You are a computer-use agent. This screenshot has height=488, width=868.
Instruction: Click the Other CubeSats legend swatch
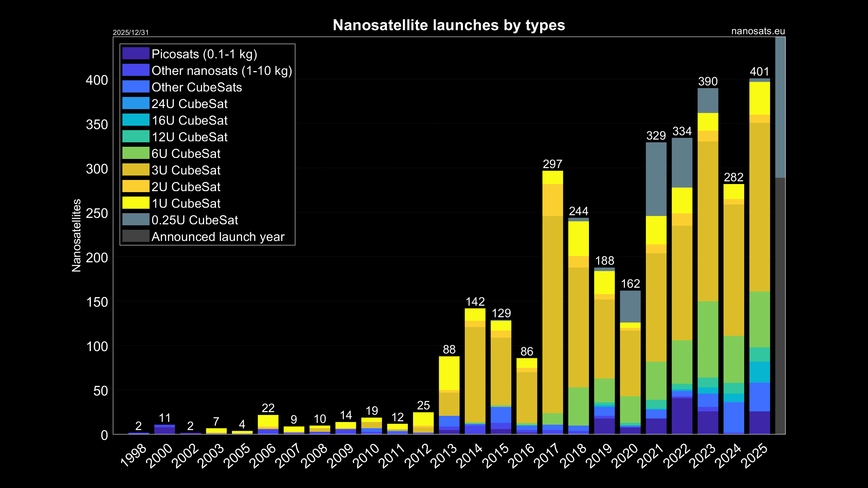[x=136, y=87]
